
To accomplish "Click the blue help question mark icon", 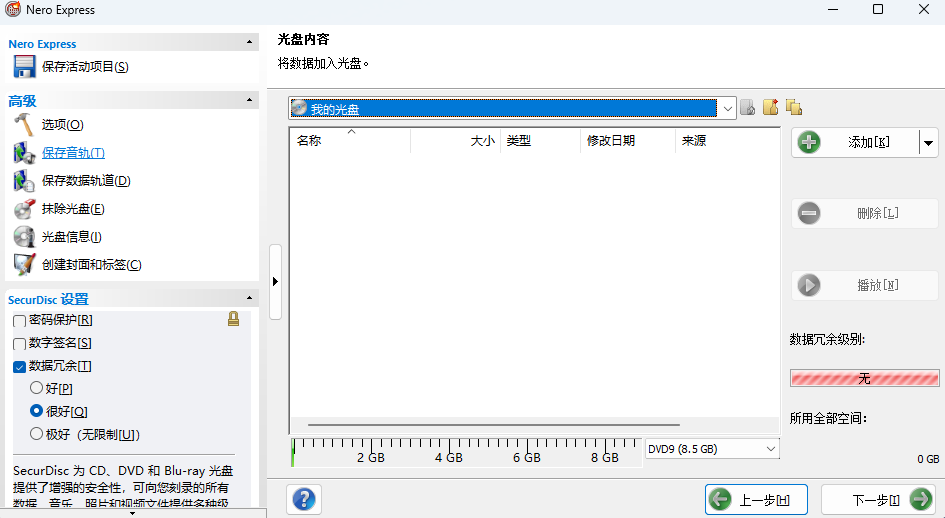I will tap(304, 499).
